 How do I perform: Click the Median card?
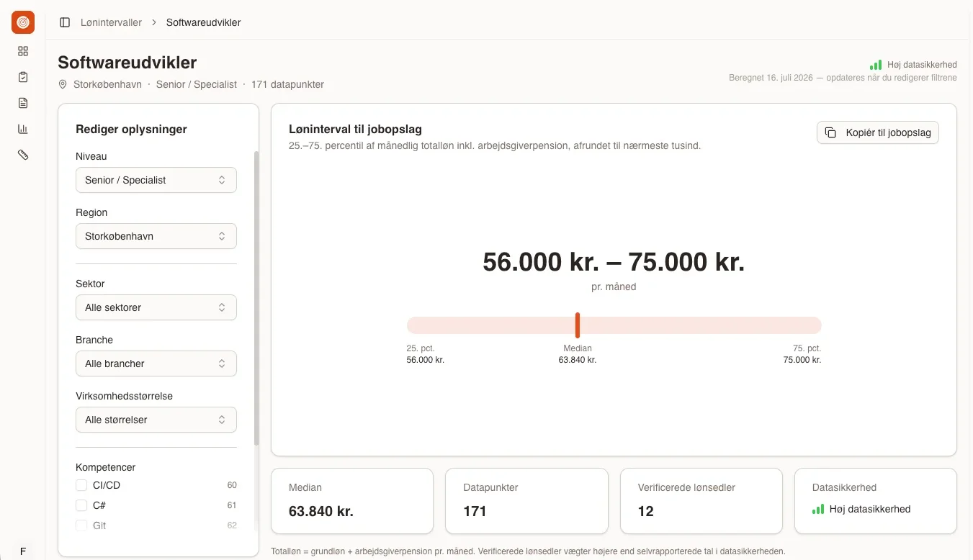click(352, 501)
